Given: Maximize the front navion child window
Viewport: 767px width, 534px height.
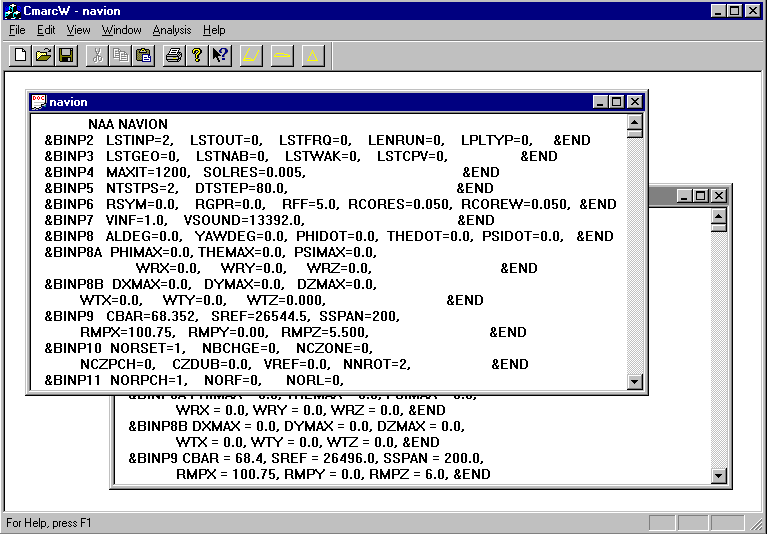Looking at the screenshot, I should (616, 102).
